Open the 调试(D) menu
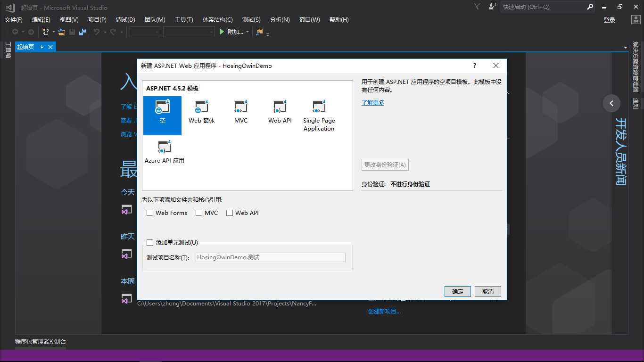The width and height of the screenshot is (644, 362). (x=125, y=20)
